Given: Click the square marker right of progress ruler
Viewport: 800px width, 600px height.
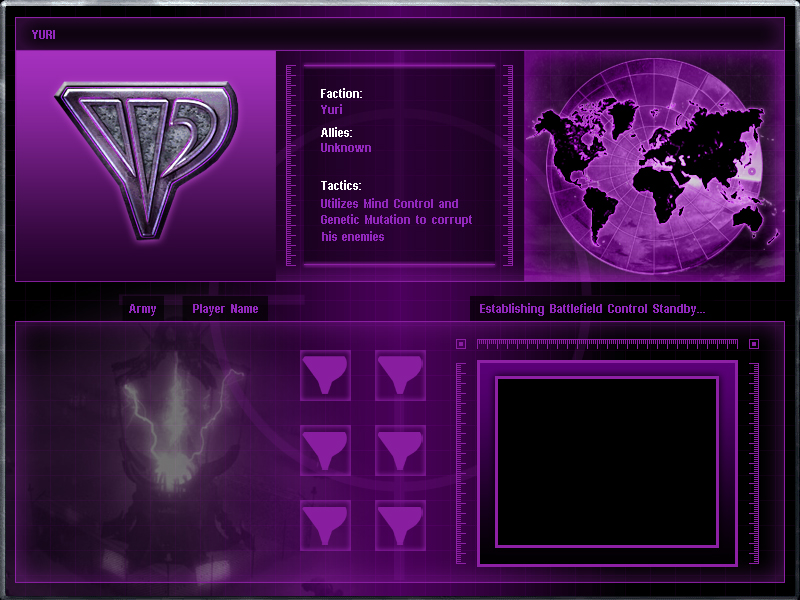Looking at the screenshot, I should click(x=754, y=344).
